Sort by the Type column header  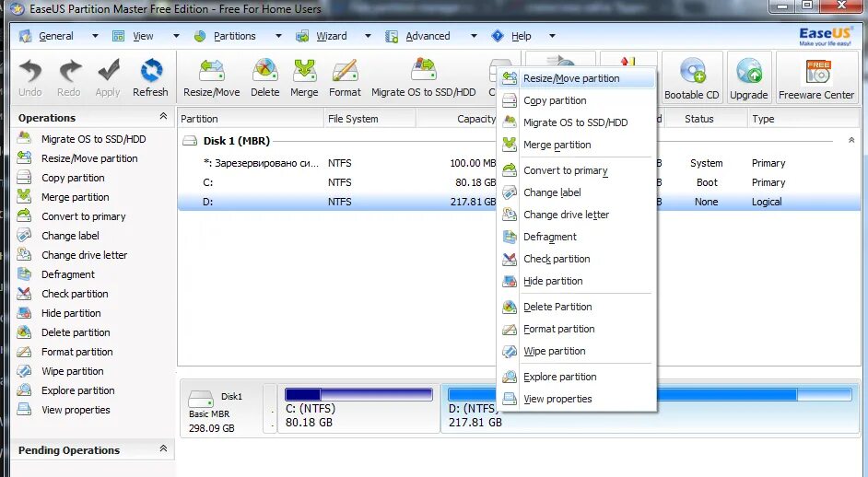(x=802, y=119)
